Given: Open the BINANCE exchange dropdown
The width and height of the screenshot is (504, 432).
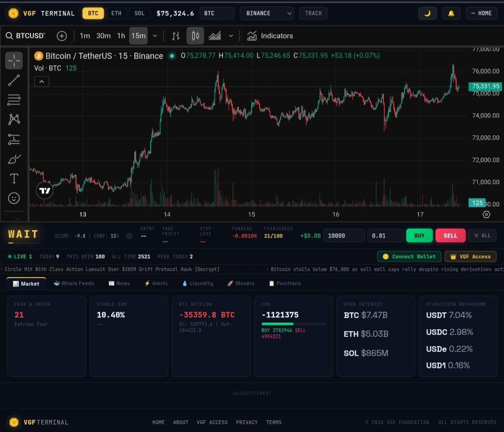Looking at the screenshot, I should pyautogui.click(x=267, y=13).
